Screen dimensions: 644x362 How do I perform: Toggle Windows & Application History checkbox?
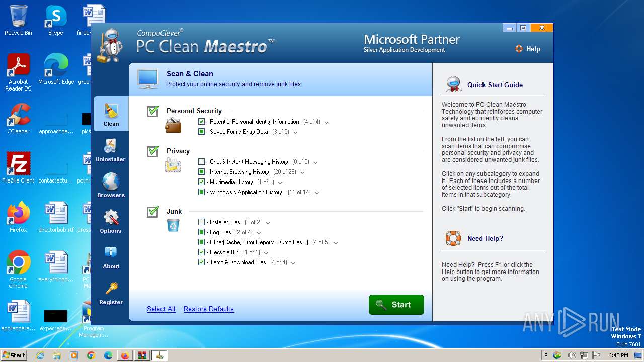pyautogui.click(x=202, y=192)
